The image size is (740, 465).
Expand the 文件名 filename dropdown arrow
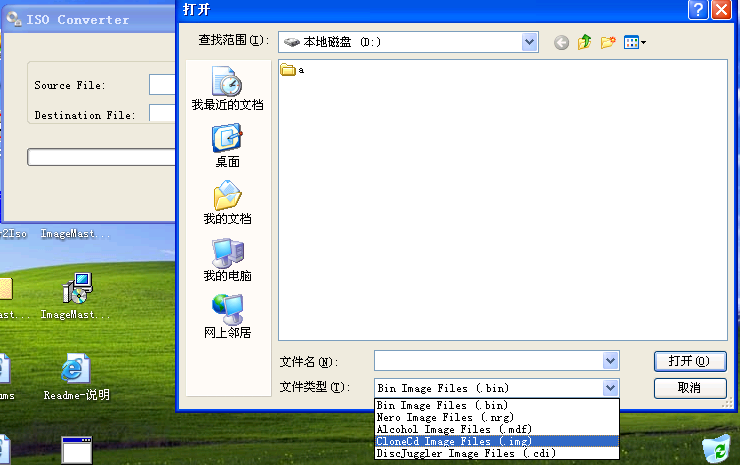click(x=610, y=361)
